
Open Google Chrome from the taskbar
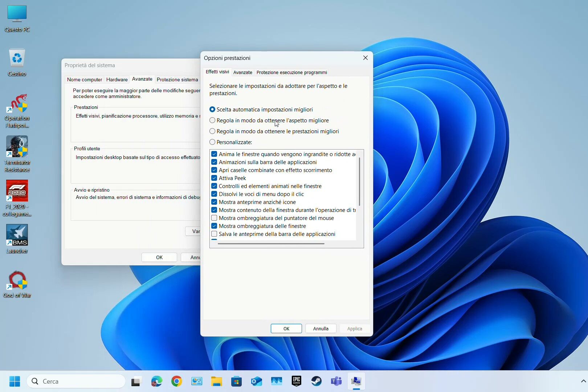pos(177,381)
